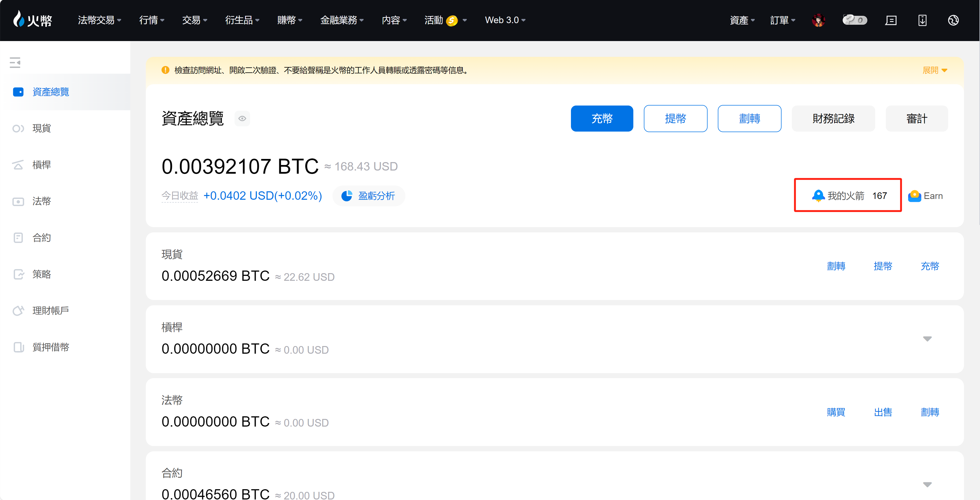Expand the warning banner via 展開
The image size is (980, 500).
(x=935, y=70)
